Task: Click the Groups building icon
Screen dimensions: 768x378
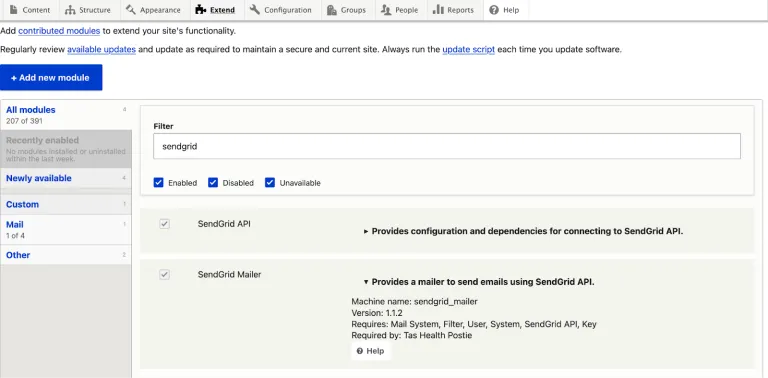Action: 332,10
